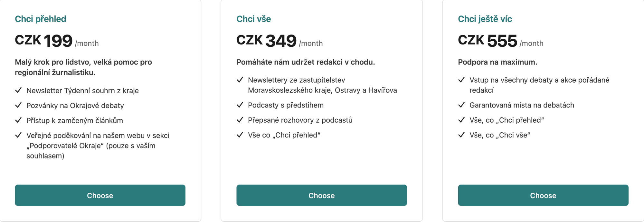This screenshot has width=644, height=222.
Task: Click checkmark beside Newsletter Týdenní souhrn z kraje
Action: pos(18,90)
